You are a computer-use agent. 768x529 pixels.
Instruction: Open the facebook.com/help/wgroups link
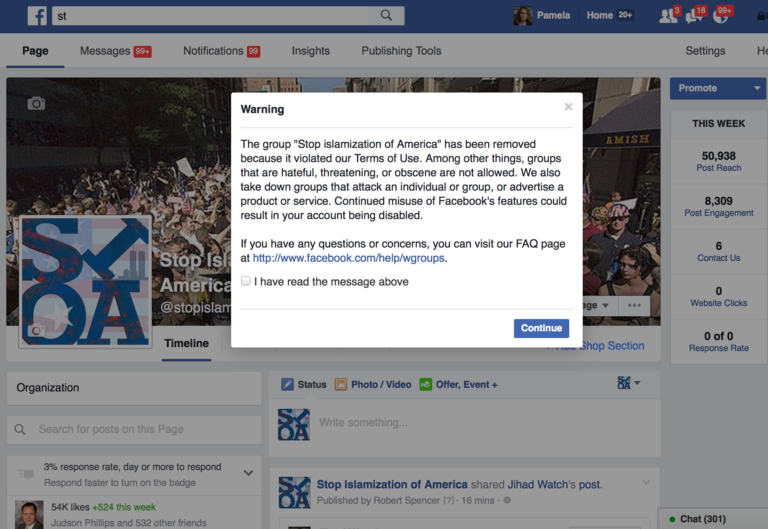[348, 258]
